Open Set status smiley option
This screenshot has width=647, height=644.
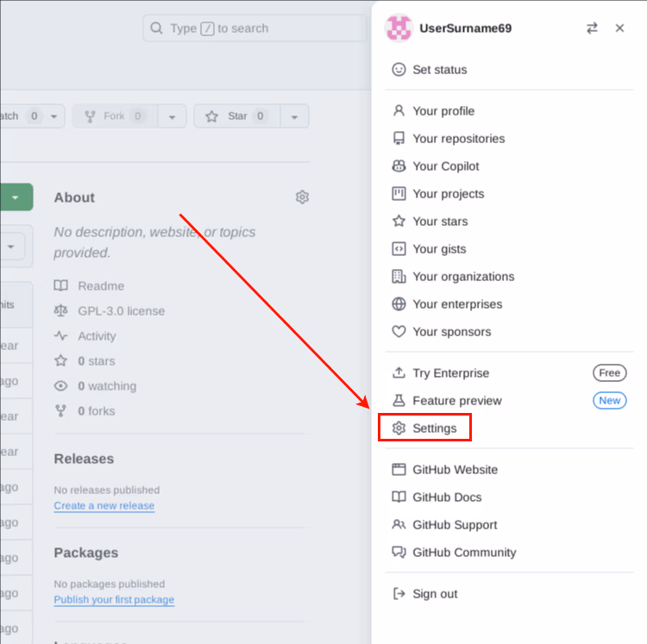[439, 70]
